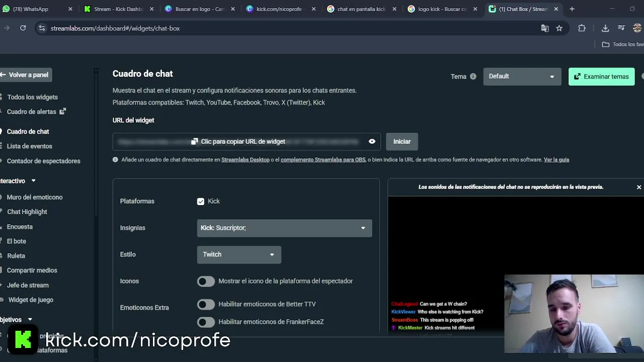Toggle widget URL visibility eye icon
This screenshot has width=644, height=362.
(372, 141)
